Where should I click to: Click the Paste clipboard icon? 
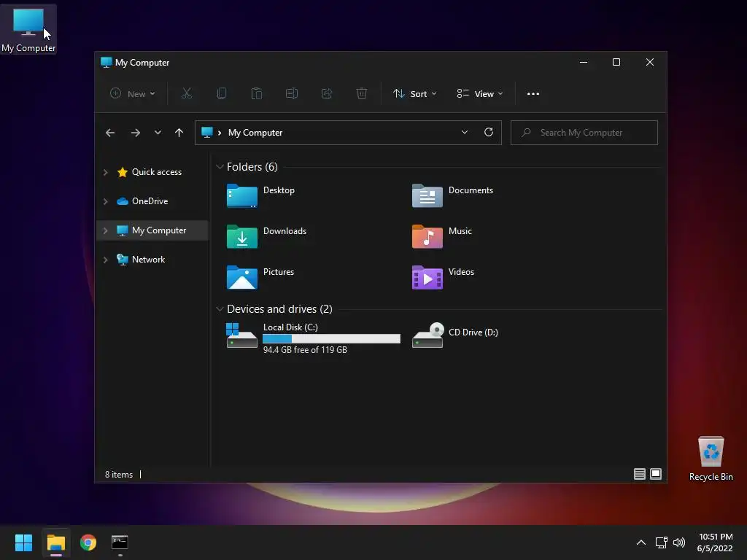(256, 93)
